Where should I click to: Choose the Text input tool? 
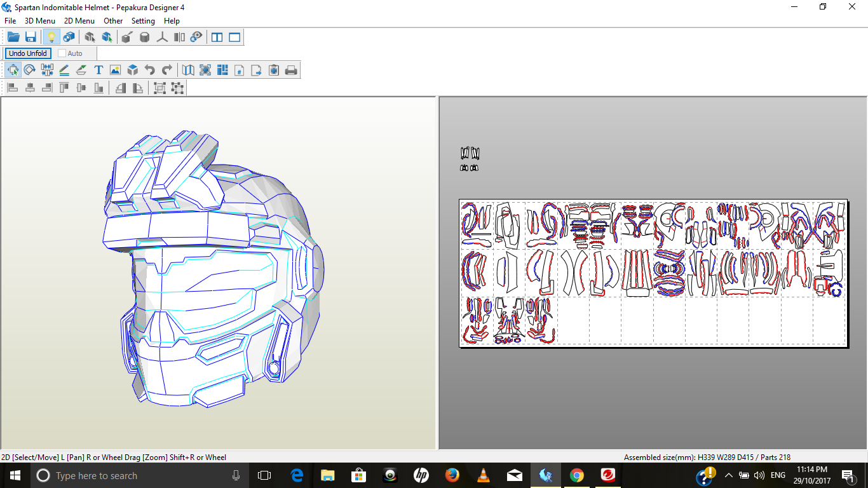pos(98,70)
